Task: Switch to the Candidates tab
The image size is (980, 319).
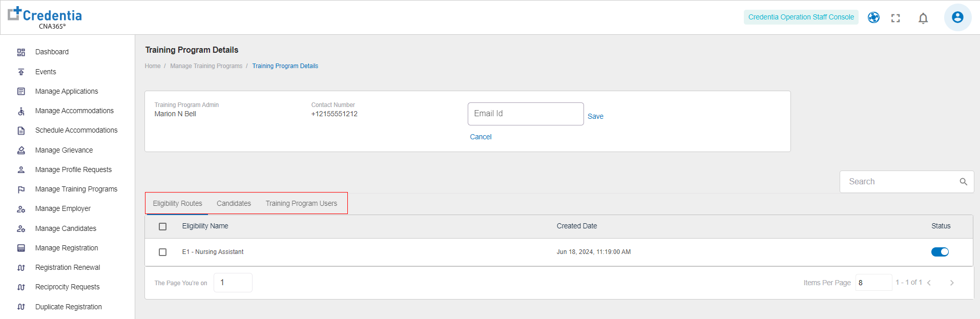Action: tap(234, 203)
